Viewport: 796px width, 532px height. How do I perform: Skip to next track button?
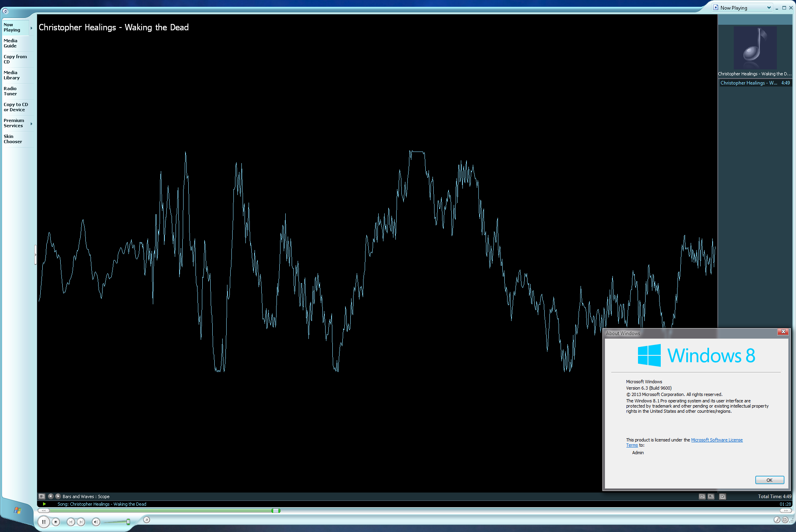click(81, 522)
